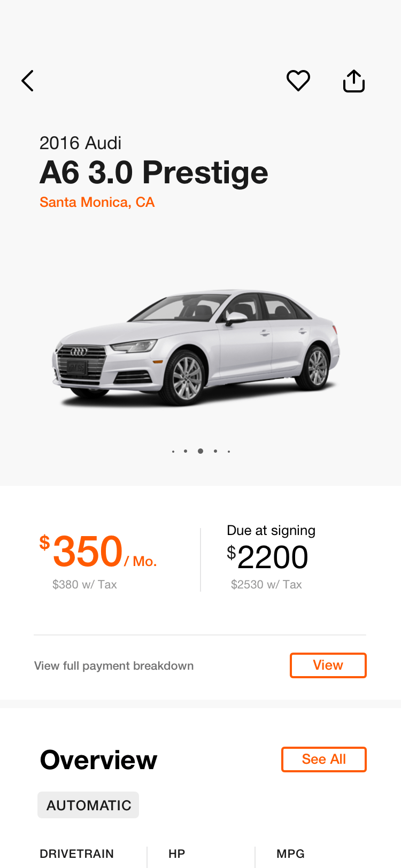Click the View payment breakdown button
This screenshot has width=401, height=868.
[x=328, y=665]
